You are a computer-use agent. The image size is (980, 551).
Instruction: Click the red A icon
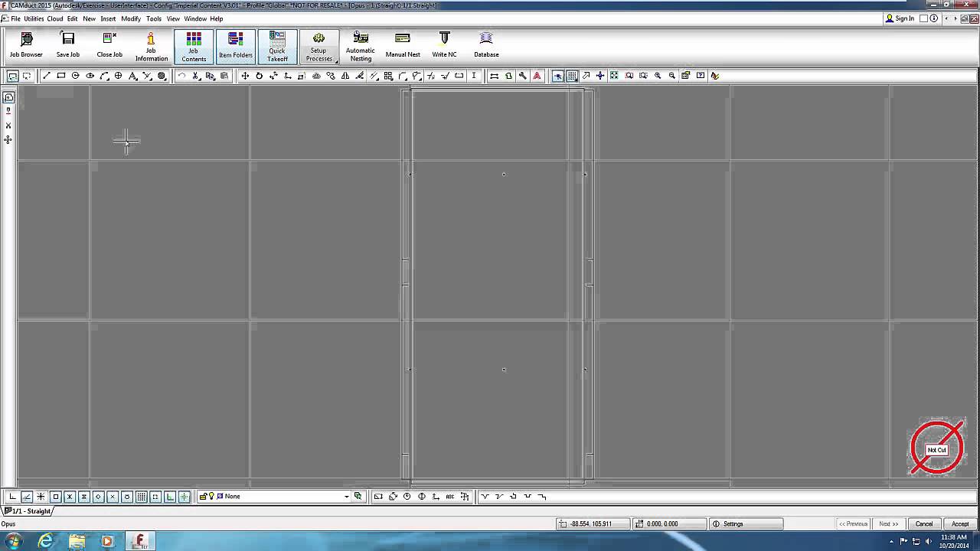point(537,76)
